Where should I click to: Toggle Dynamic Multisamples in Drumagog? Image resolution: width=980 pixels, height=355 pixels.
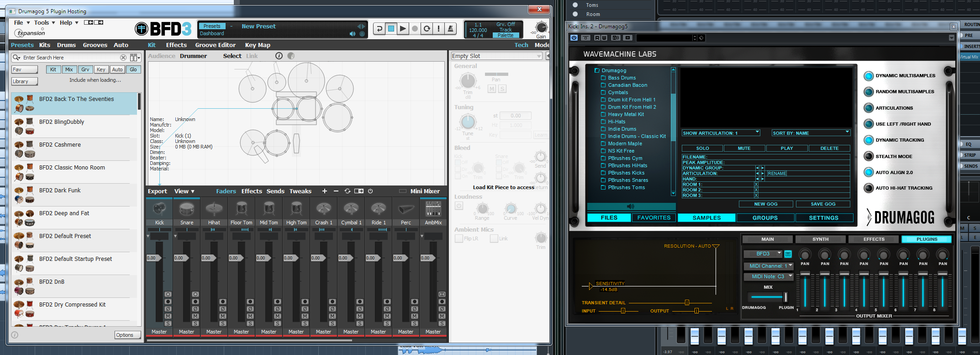pyautogui.click(x=869, y=76)
